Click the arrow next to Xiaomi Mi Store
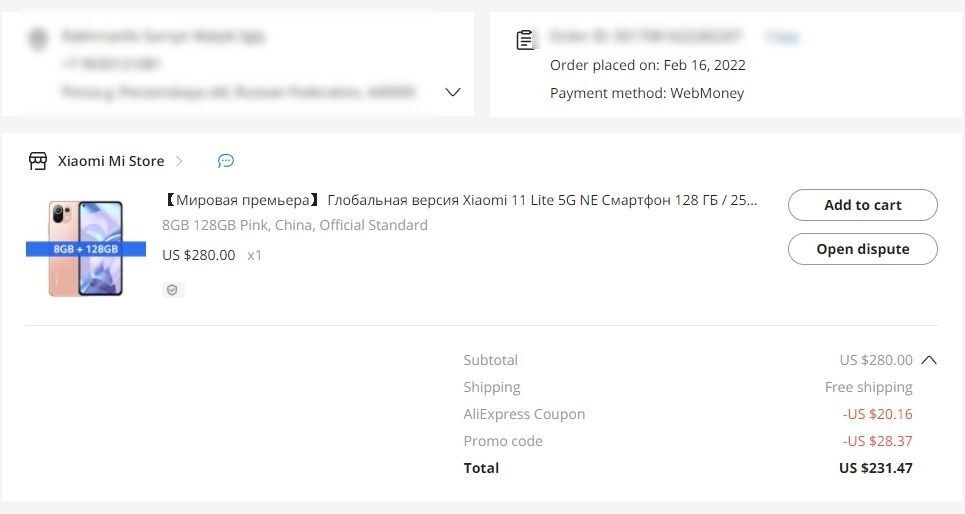 179,161
